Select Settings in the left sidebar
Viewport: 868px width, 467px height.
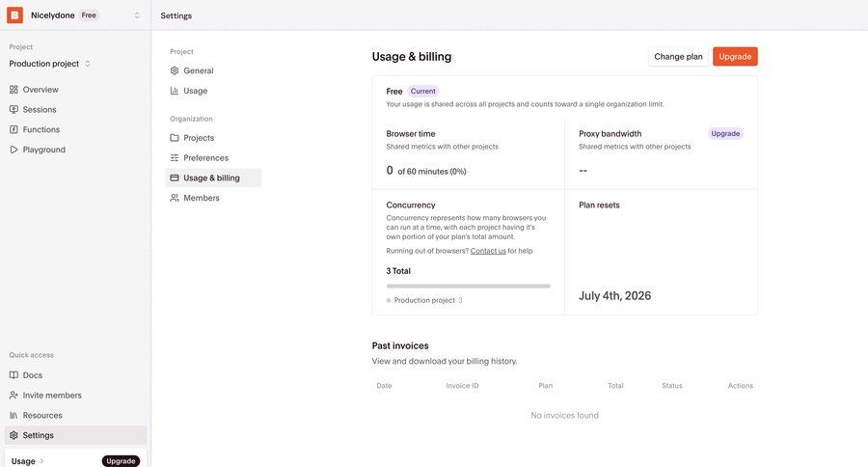[x=75, y=435]
